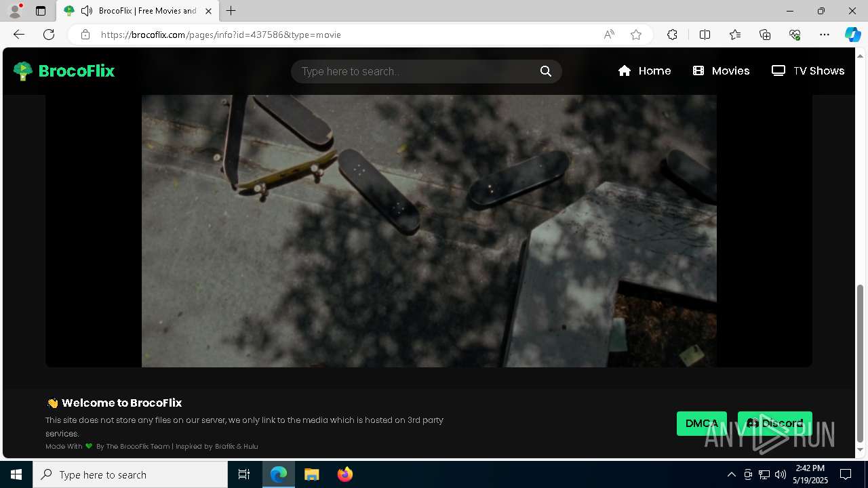868x488 pixels.
Task: Show hidden tray icons chevron
Action: [x=731, y=474]
